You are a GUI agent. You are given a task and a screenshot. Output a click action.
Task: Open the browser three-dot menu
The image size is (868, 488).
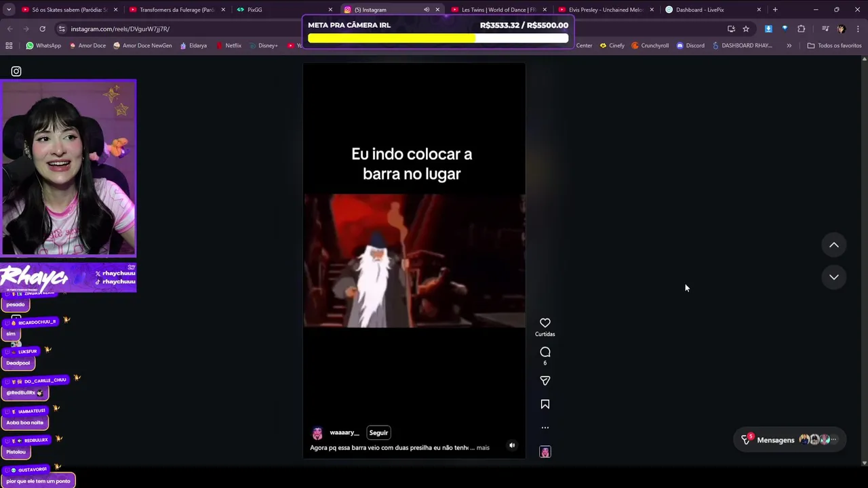point(858,28)
